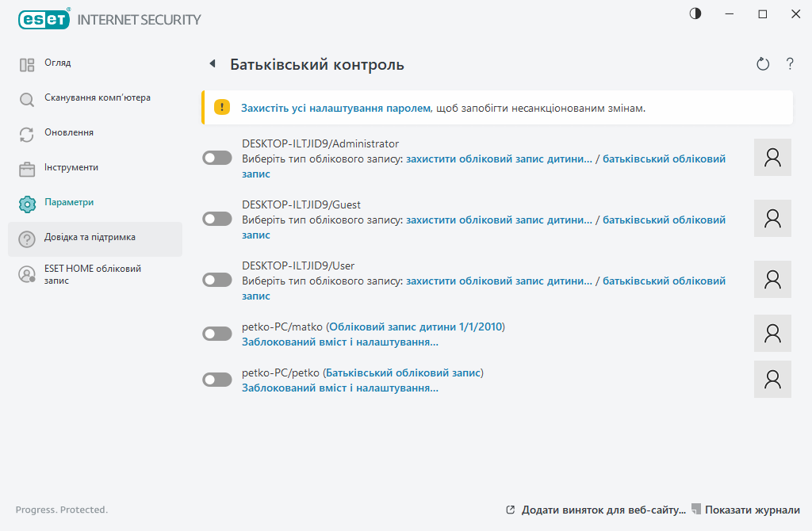Click the Administrator user avatar icon
The height and width of the screenshot is (531, 812).
(772, 157)
